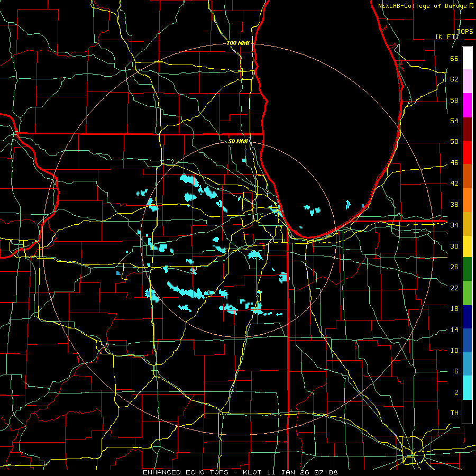476x476 pixels.
Task: Select the bright red legend swatch
Action: [x=467, y=152]
